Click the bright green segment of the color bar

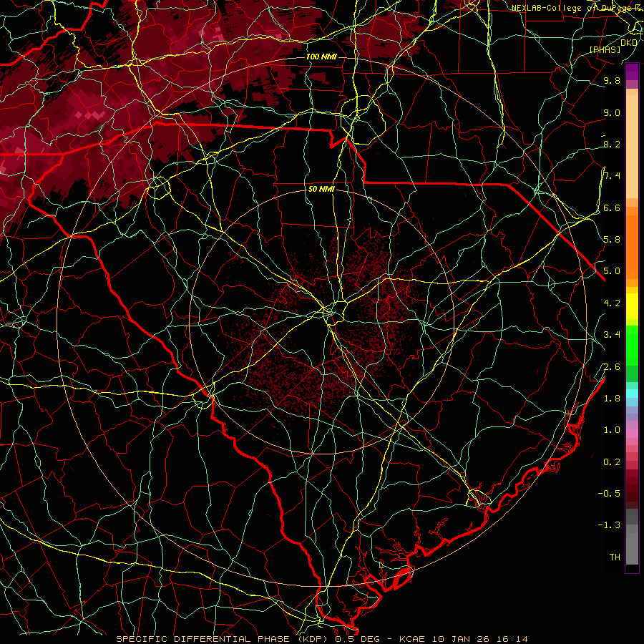tap(632, 345)
